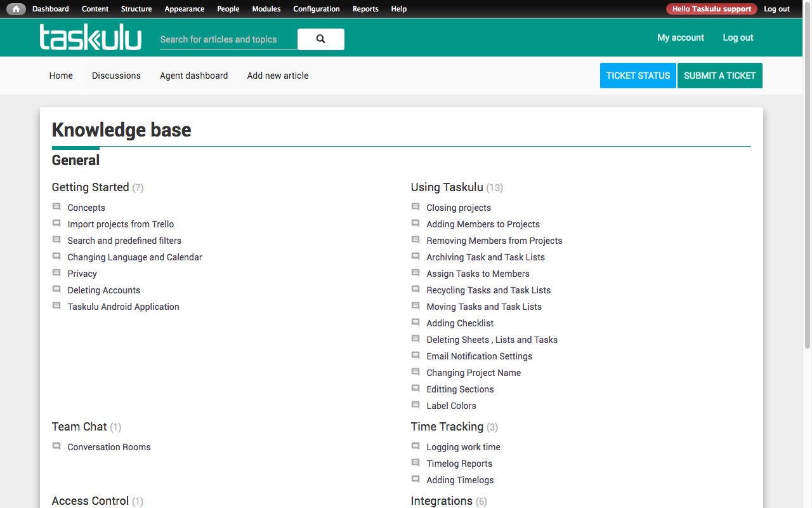The height and width of the screenshot is (508, 812).
Task: Open Label Colors article link
Action: [452, 406]
